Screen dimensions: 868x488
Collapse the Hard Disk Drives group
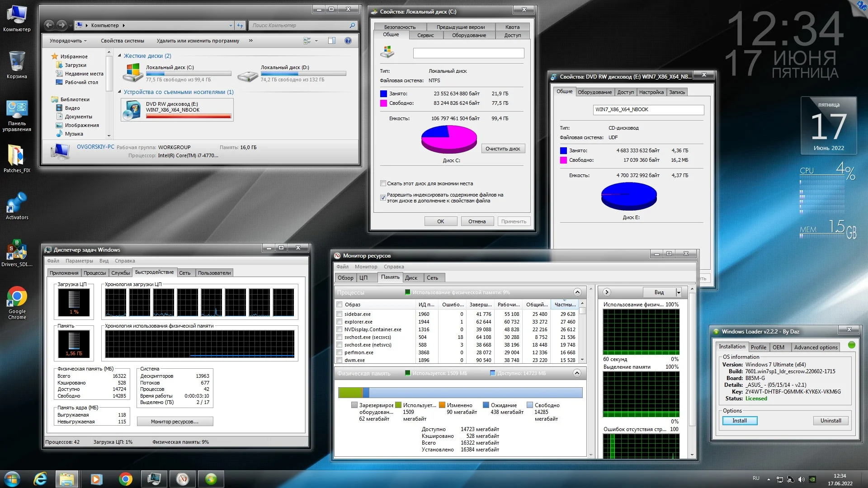(x=119, y=56)
